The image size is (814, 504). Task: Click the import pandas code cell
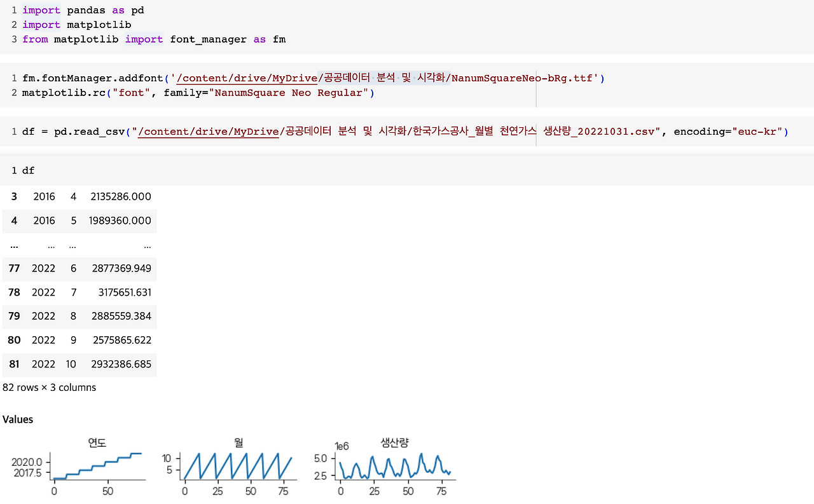tap(76, 10)
